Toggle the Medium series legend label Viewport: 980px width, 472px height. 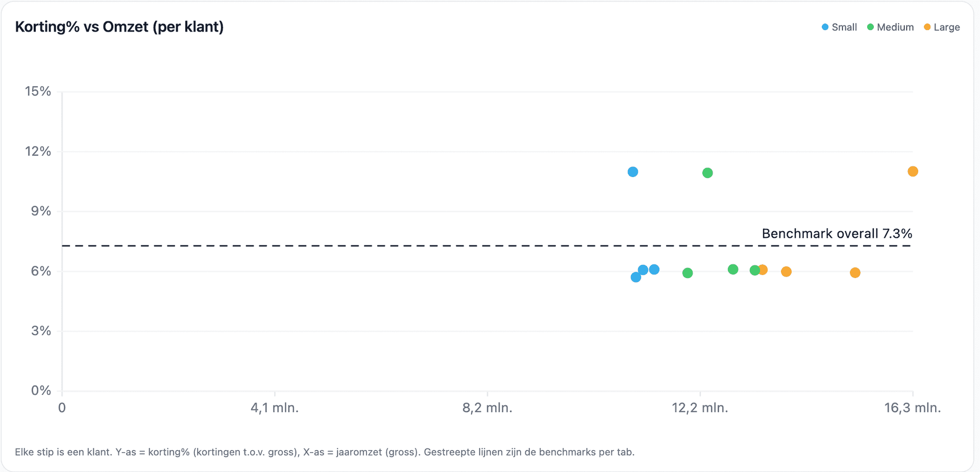click(895, 27)
